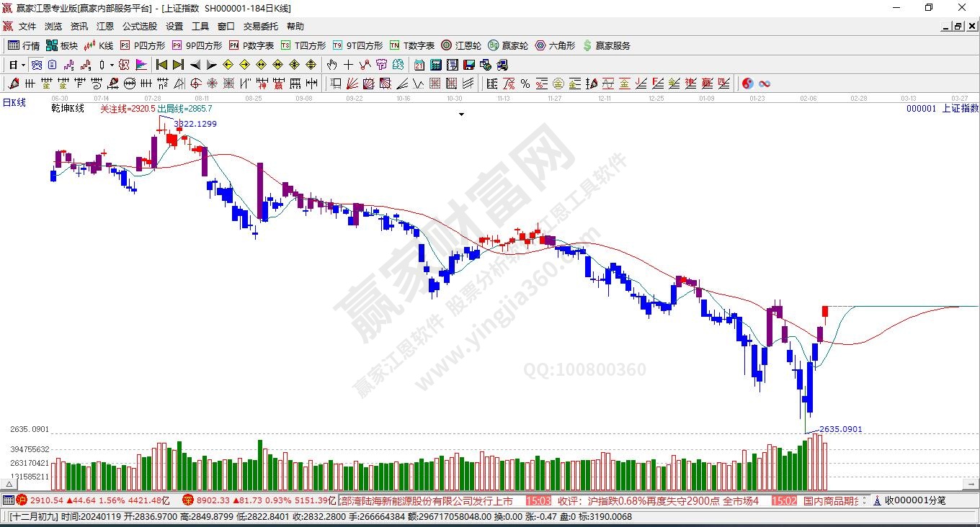Click the 乾坤K线 indicator label
Viewport: 980px width, 527px height.
click(x=68, y=109)
